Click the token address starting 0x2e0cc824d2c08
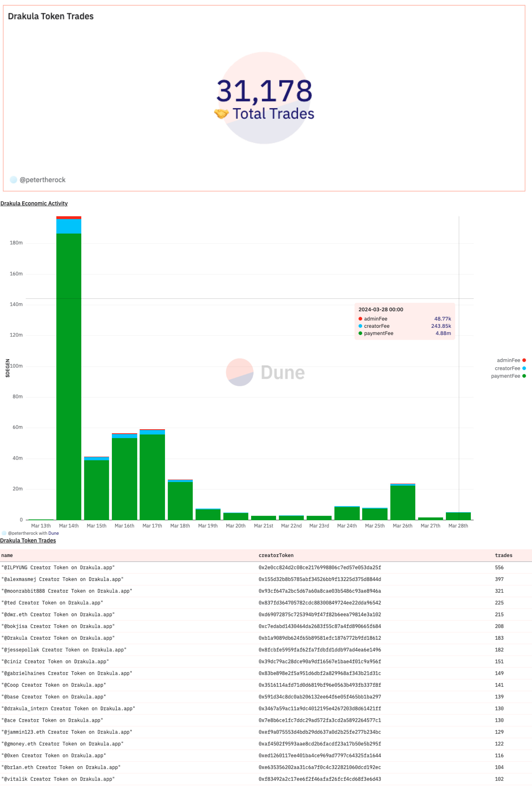Viewport: 532px width, 786px height. pyautogui.click(x=320, y=567)
